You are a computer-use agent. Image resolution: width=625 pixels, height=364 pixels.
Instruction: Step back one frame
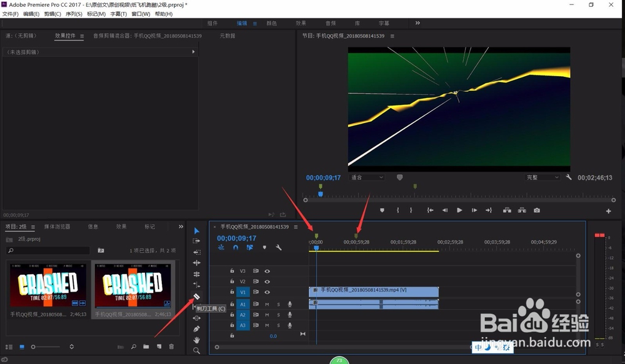coord(445,210)
